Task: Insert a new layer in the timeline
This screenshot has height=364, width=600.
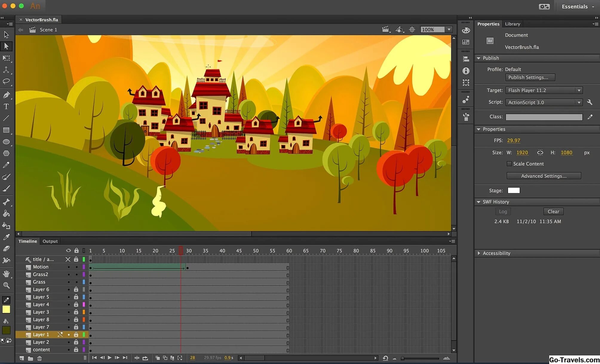Action: click(x=21, y=357)
